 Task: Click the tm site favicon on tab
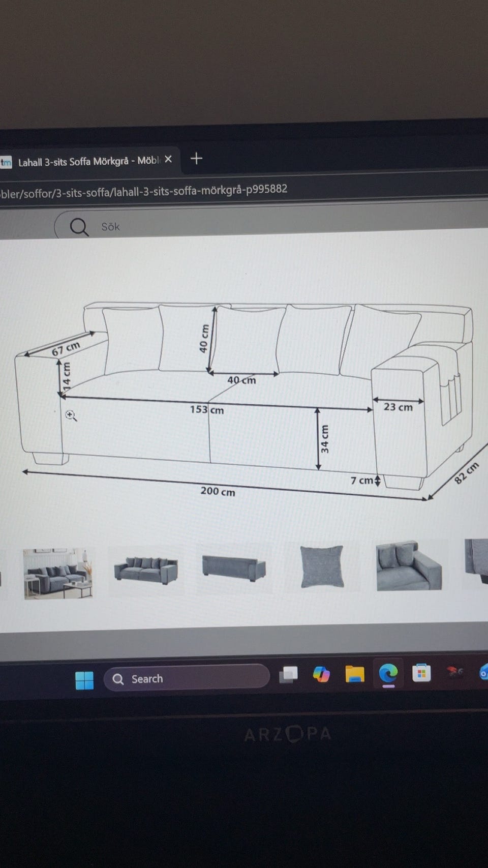(x=6, y=162)
